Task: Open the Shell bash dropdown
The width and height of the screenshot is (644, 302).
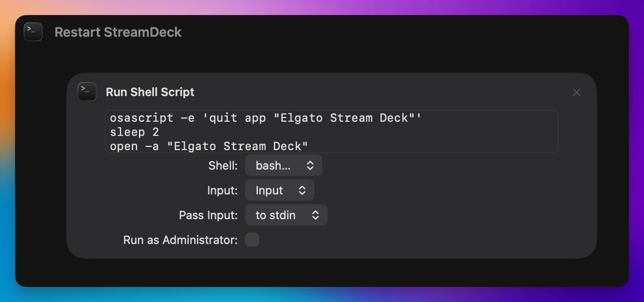Action: 284,166
